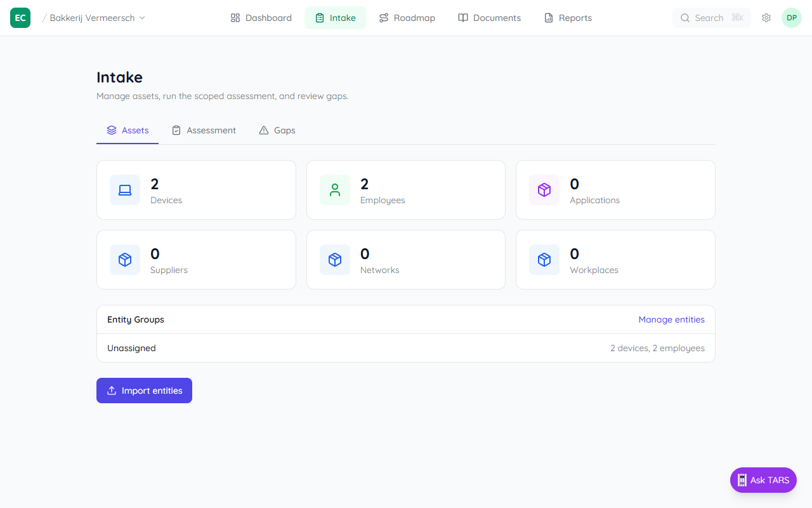Click the cube icon on Suppliers card
This screenshot has height=508, width=812.
[x=125, y=260]
